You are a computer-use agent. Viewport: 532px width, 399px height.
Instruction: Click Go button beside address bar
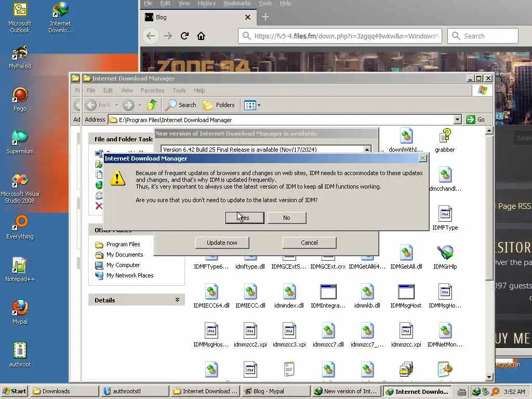[x=475, y=119]
